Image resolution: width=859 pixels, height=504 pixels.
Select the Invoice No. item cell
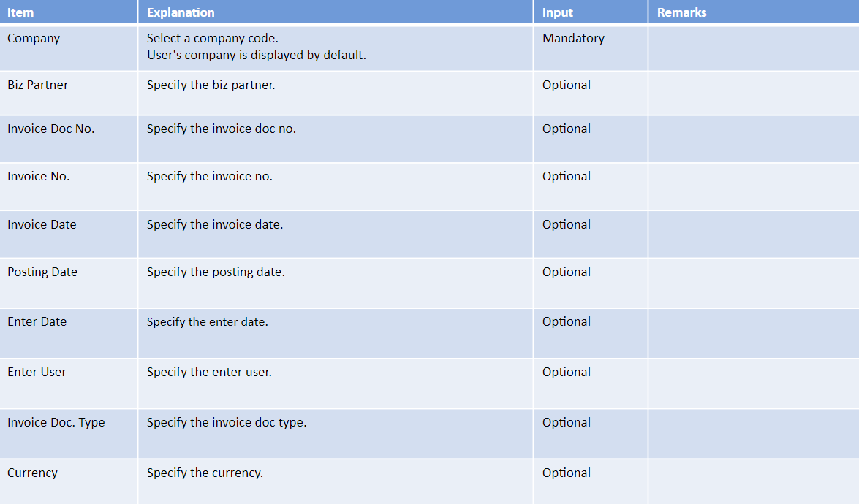coord(69,186)
